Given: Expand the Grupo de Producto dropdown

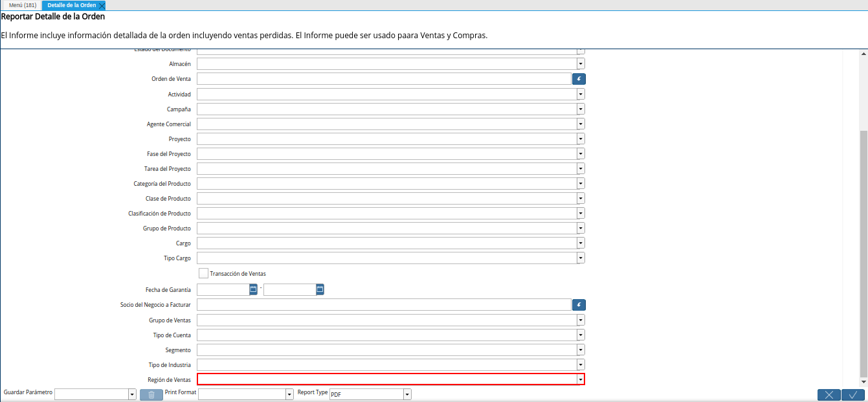Looking at the screenshot, I should point(581,229).
